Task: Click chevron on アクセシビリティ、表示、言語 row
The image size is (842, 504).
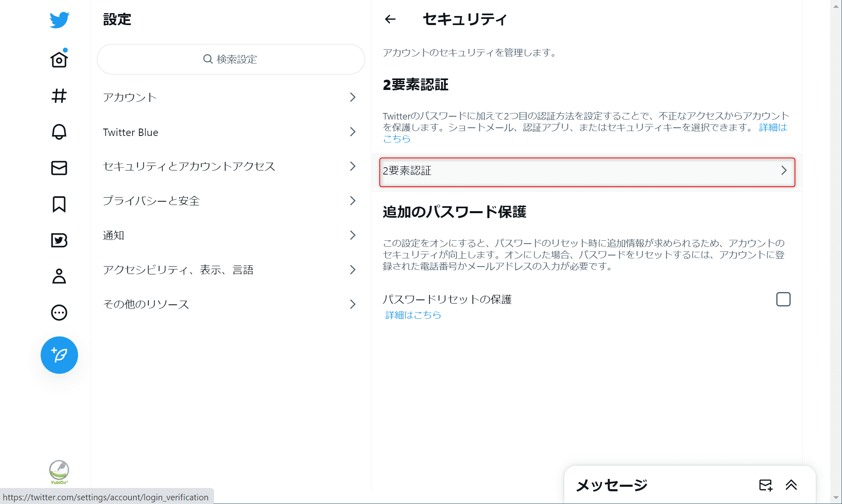Action: [352, 270]
